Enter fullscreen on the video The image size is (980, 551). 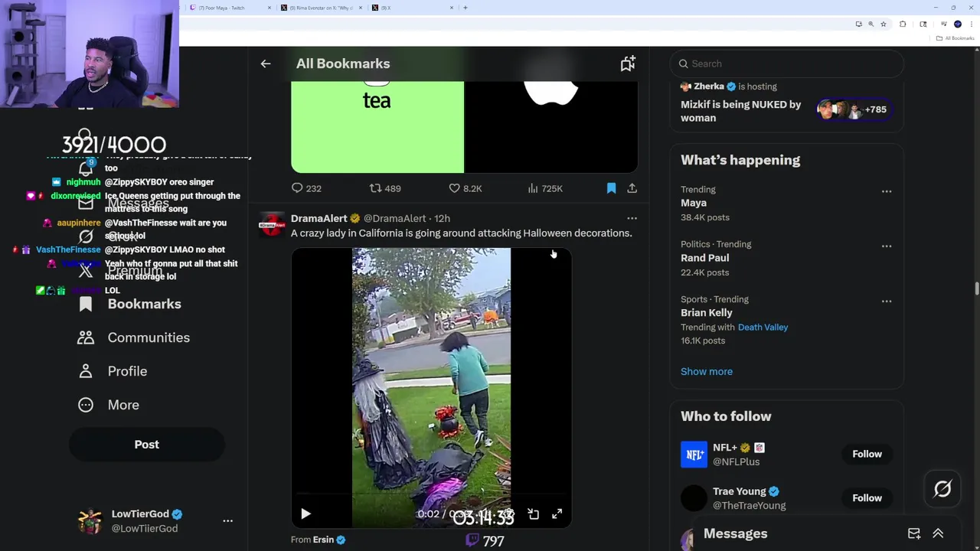click(557, 514)
